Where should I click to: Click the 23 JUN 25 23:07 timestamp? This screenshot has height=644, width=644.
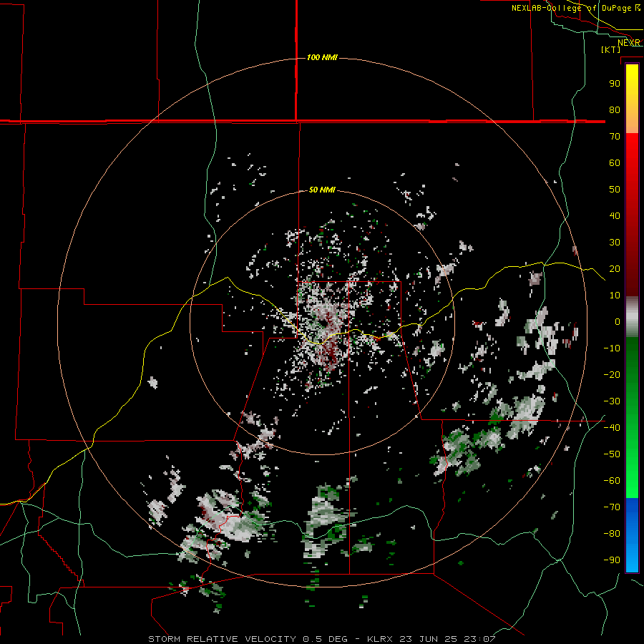click(x=447, y=639)
